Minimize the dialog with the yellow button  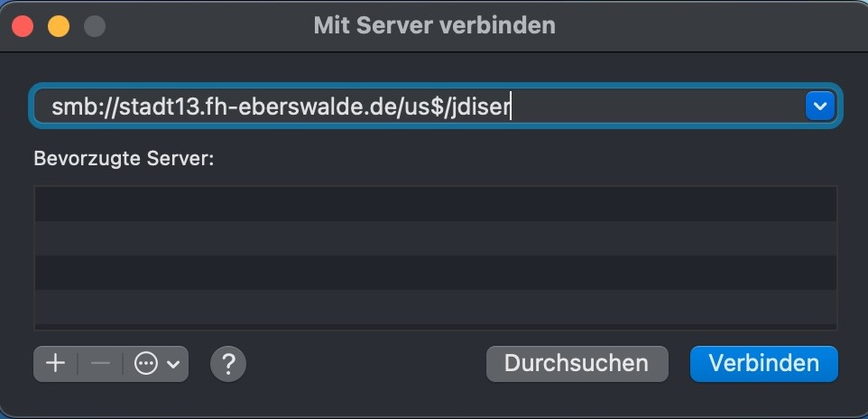point(59,26)
